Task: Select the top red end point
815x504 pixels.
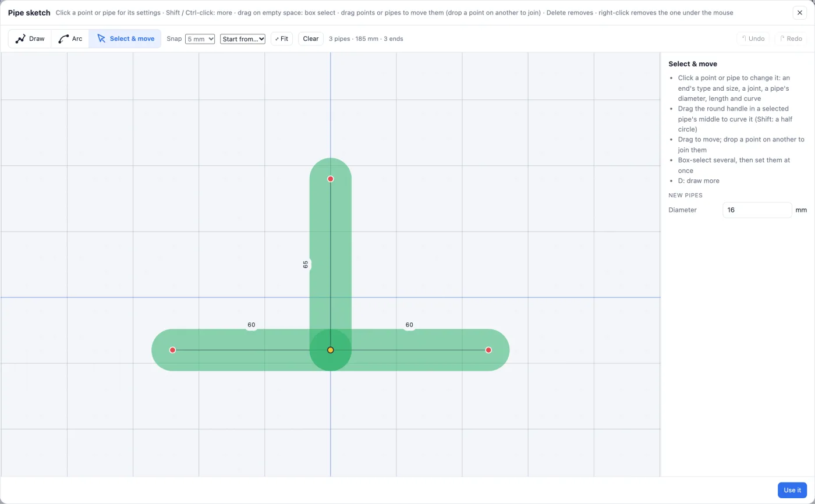Action: point(331,179)
